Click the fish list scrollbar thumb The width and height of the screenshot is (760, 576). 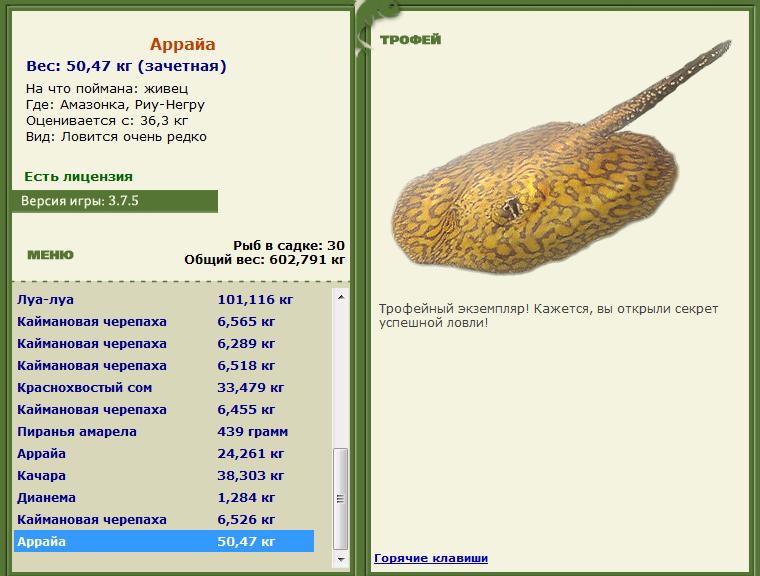(x=341, y=498)
